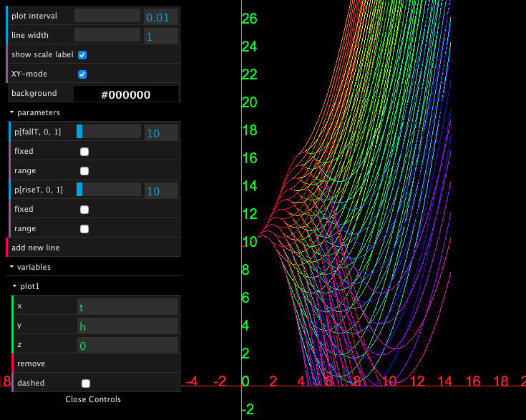The width and height of the screenshot is (526, 420).
Task: Click the line width slider track
Action: tap(107, 35)
